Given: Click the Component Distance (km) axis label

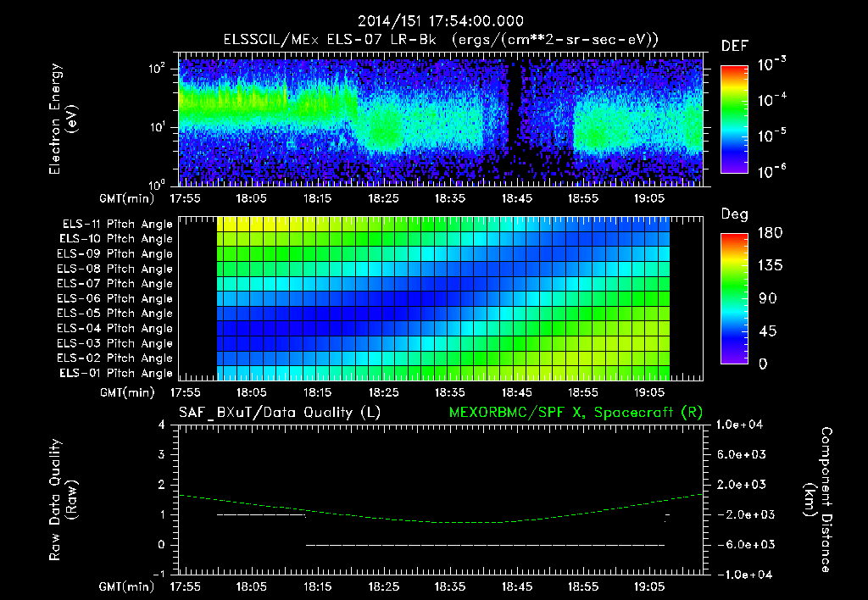Looking at the screenshot, I should [x=818, y=500].
